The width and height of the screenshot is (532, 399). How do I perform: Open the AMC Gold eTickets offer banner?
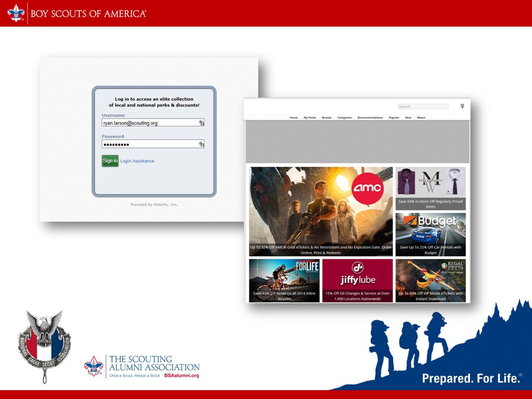pyautogui.click(x=321, y=211)
